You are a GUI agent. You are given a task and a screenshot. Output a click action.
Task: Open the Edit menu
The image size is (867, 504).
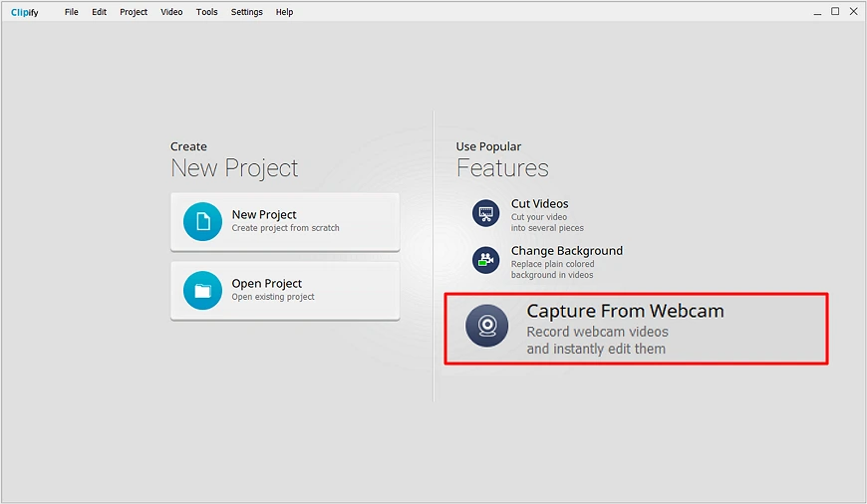(99, 12)
